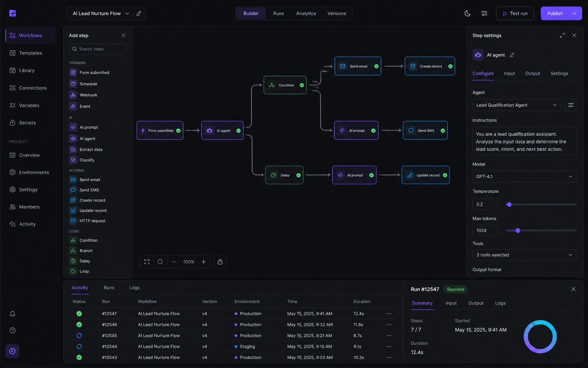Click the Max tokens value field
588x368 pixels.
pos(485,230)
